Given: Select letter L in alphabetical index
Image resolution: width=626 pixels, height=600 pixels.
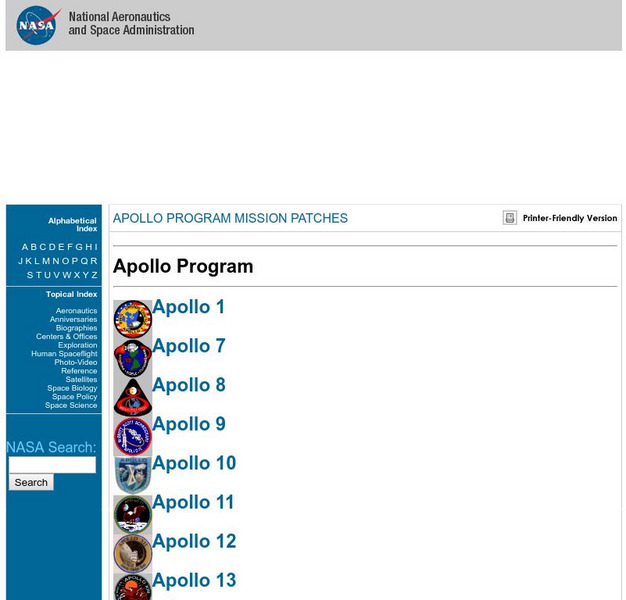Looking at the screenshot, I should tap(37, 261).
